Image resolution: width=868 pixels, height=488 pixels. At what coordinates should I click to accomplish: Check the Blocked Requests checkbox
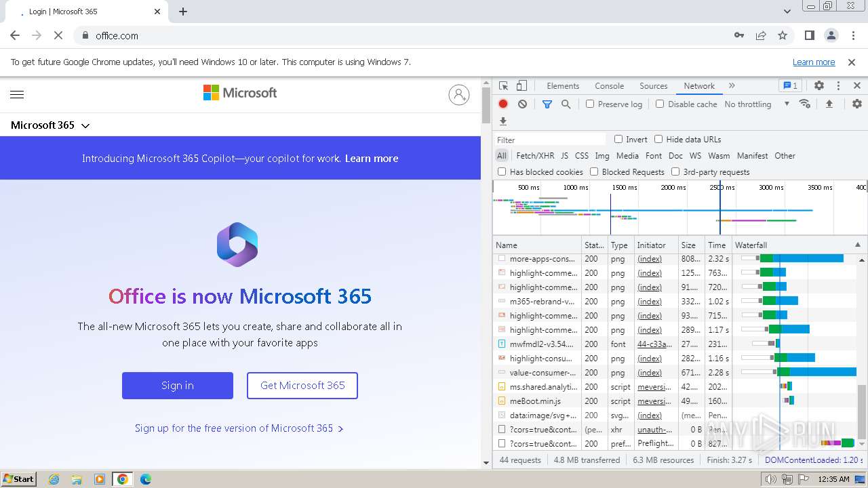coord(594,171)
